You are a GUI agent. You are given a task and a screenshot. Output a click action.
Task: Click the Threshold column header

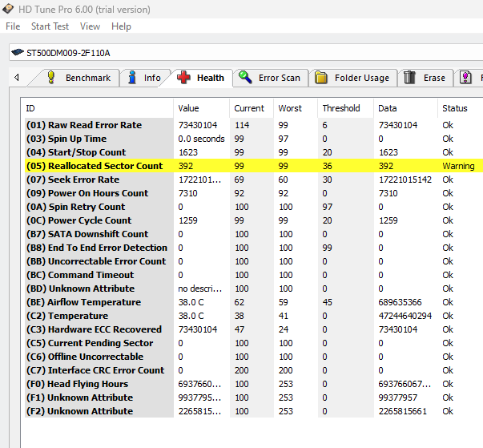point(345,108)
